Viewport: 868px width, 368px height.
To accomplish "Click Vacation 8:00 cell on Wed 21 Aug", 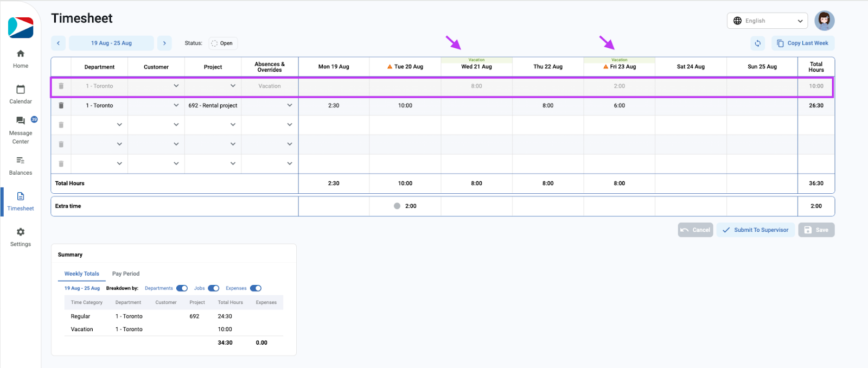I will click(x=476, y=86).
